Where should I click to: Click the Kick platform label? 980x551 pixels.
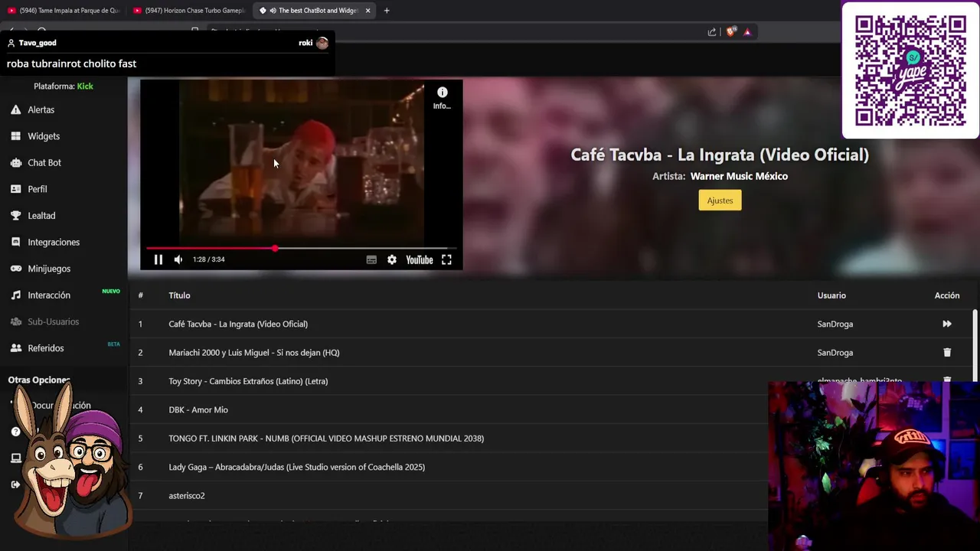click(x=85, y=86)
